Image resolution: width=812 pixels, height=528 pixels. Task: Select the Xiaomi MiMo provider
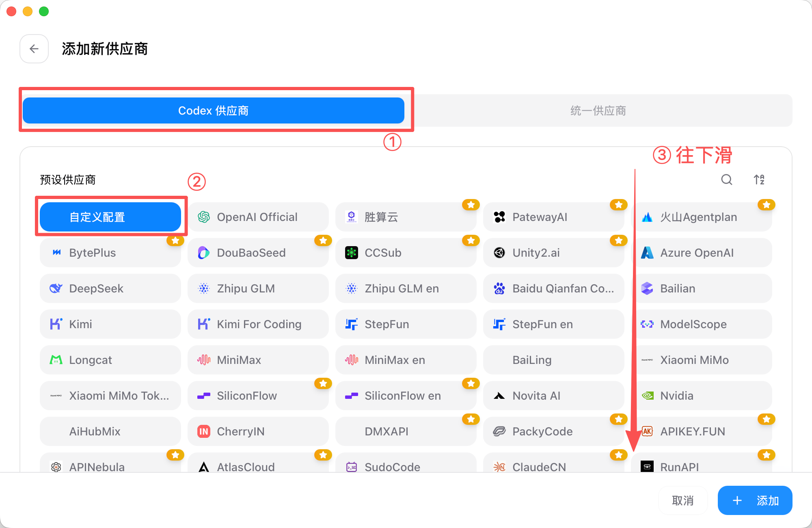(702, 360)
